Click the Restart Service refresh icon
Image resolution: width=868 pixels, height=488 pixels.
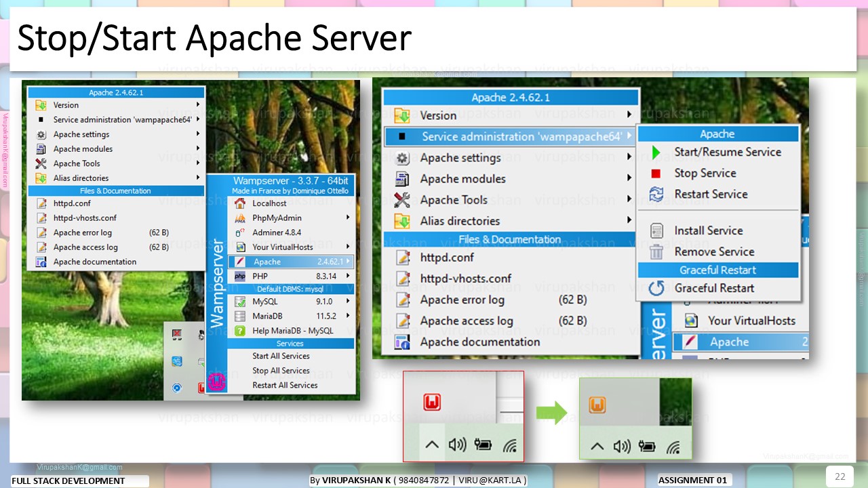click(x=656, y=195)
